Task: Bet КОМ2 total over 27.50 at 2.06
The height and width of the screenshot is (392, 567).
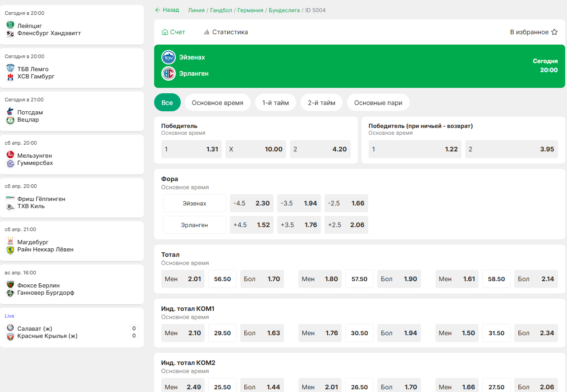Action: 536,385
